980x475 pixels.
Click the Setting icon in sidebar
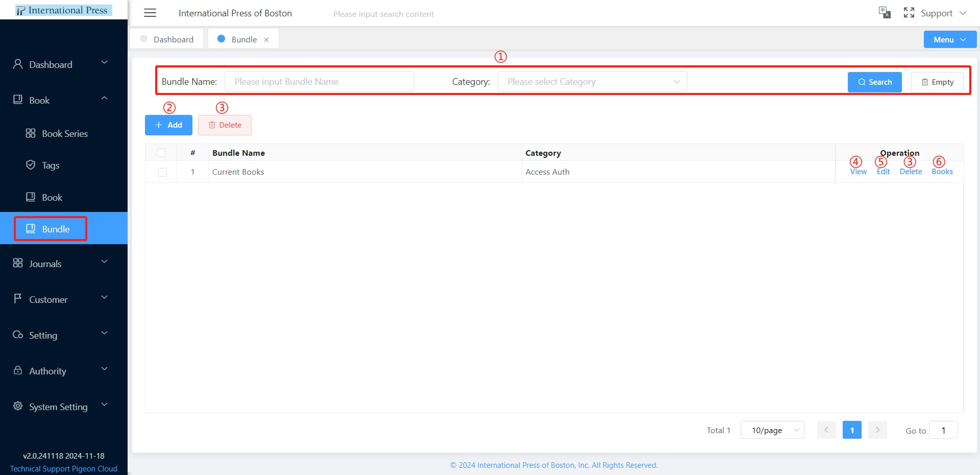[18, 335]
